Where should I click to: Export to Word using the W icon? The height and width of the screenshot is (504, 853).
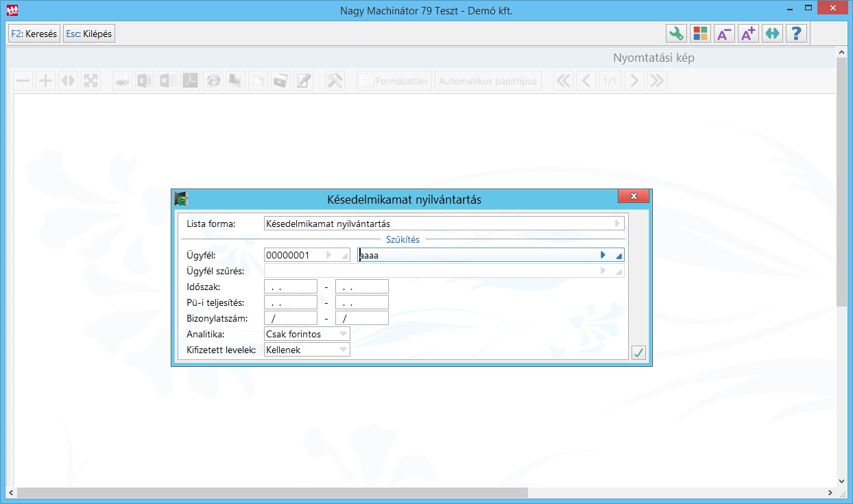tap(167, 81)
